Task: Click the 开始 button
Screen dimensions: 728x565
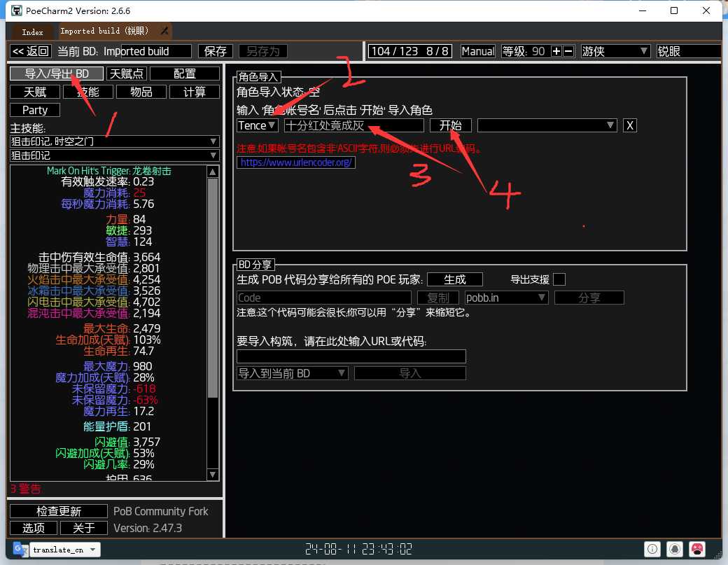Action: (x=450, y=125)
